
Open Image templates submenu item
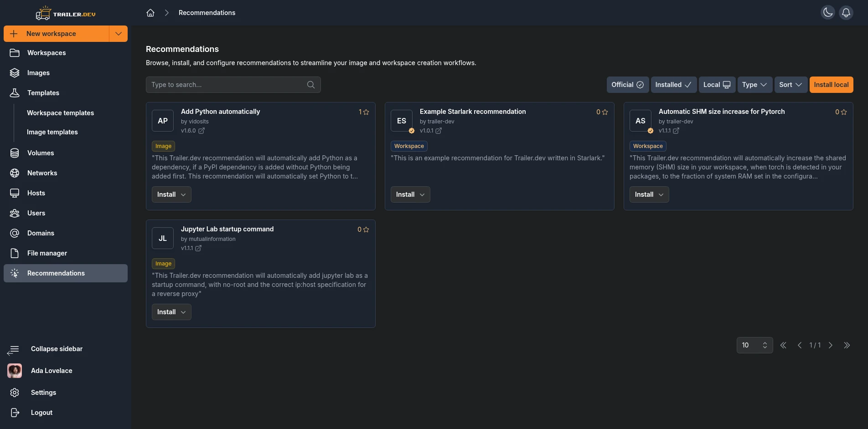[x=52, y=132]
